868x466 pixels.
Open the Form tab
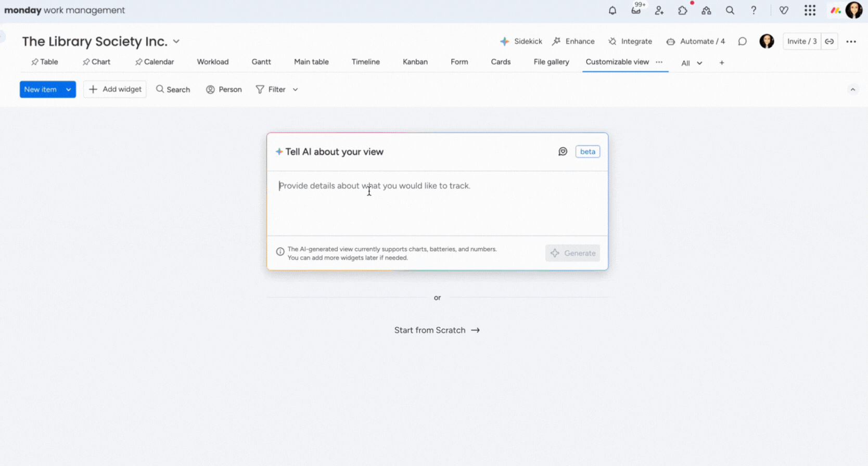459,62
